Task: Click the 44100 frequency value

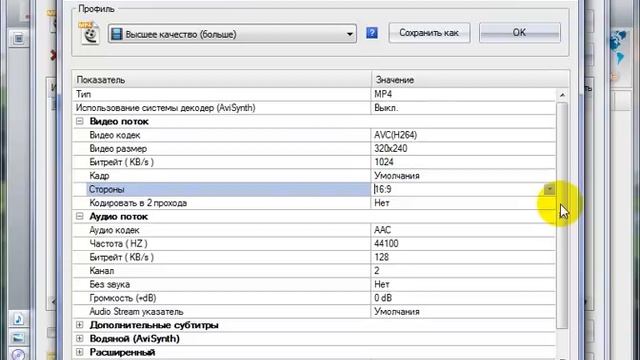Action: pyautogui.click(x=386, y=244)
